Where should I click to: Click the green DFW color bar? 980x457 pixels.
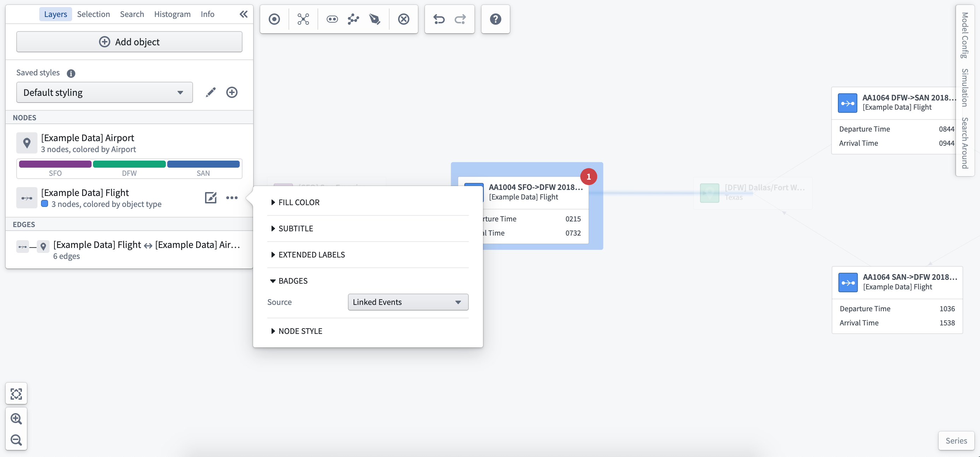click(x=129, y=164)
